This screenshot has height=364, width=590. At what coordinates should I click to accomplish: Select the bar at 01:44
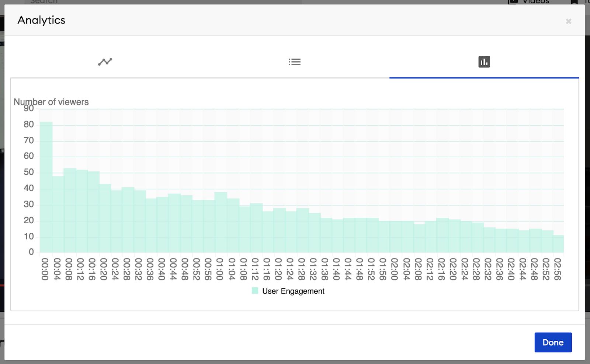tap(349, 235)
